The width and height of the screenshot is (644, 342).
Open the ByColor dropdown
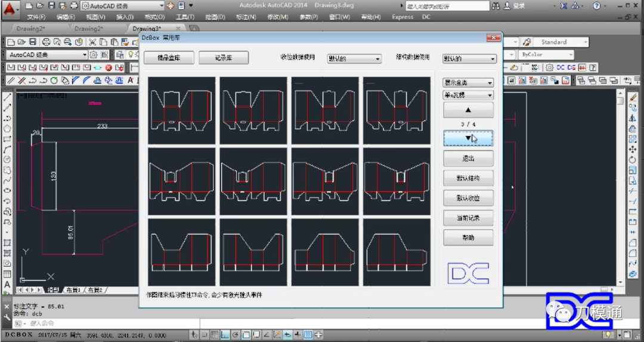pos(546,55)
